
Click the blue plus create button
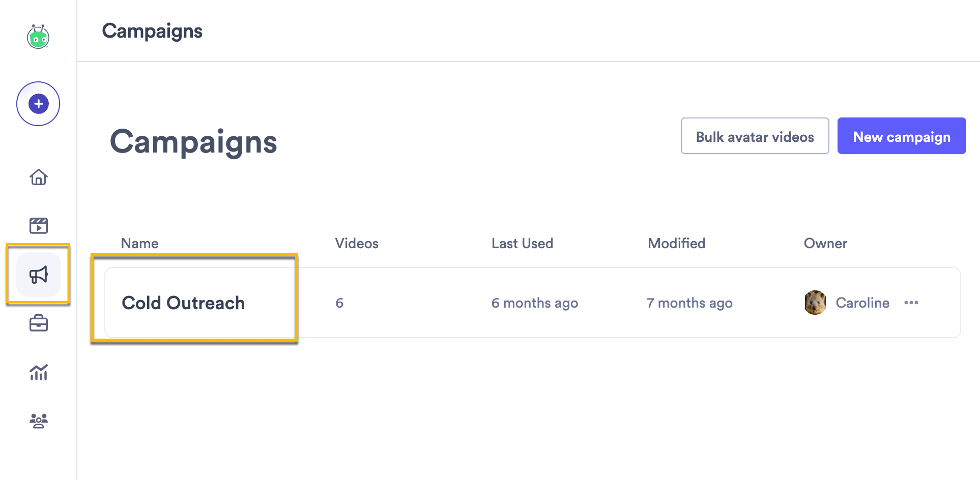click(x=38, y=104)
